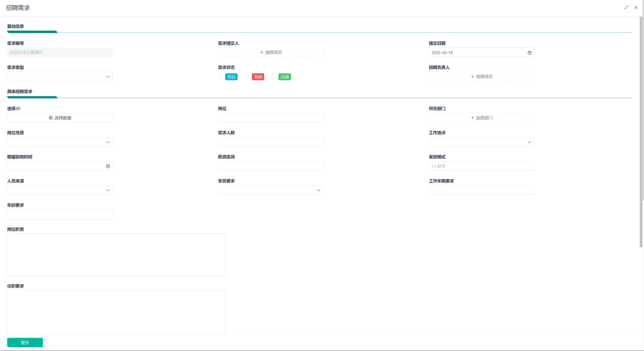Open the 岗位性质 dropdown
Image resolution: width=644 pixels, height=351 pixels.
(x=60, y=142)
